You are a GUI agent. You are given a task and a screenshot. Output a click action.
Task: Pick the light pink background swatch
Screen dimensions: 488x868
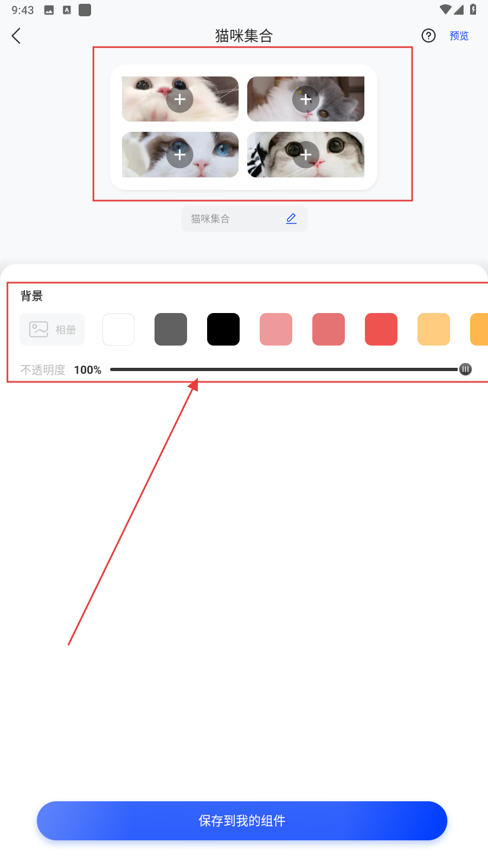[276, 329]
